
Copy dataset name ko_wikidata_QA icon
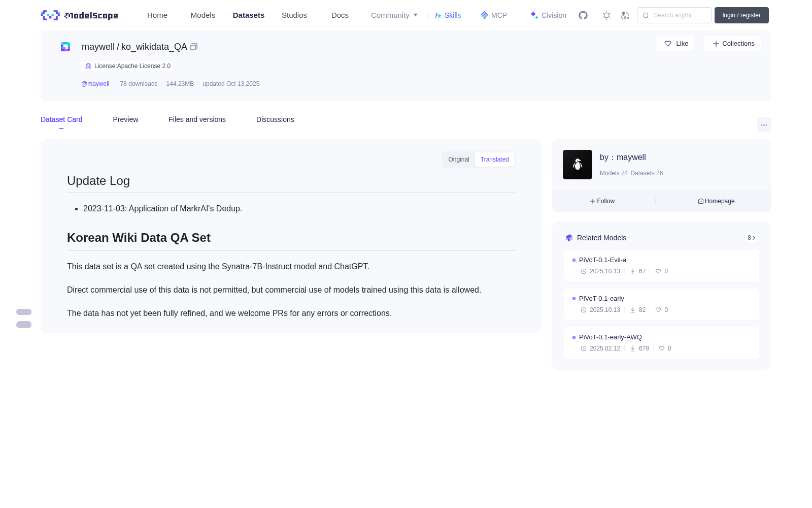click(194, 47)
